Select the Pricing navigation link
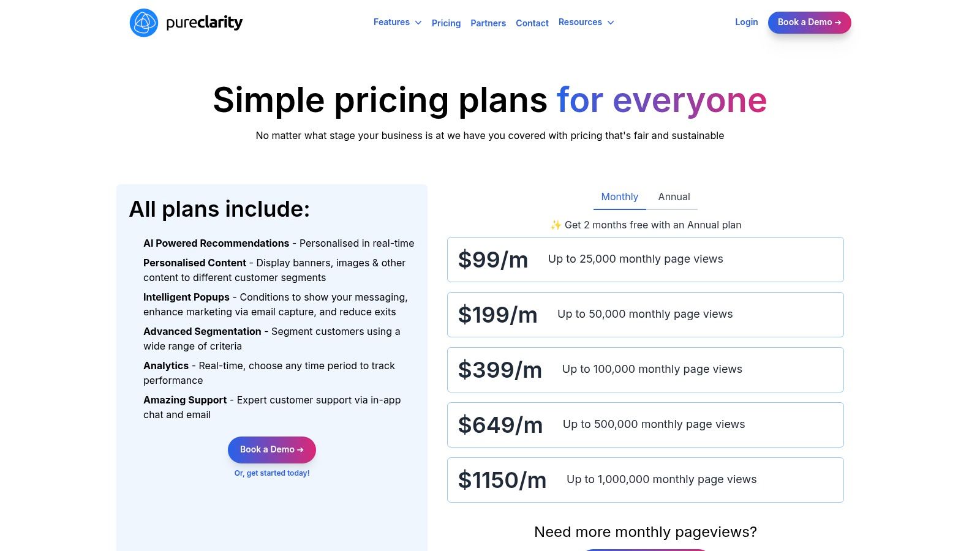This screenshot has width=980, height=551. (x=446, y=23)
